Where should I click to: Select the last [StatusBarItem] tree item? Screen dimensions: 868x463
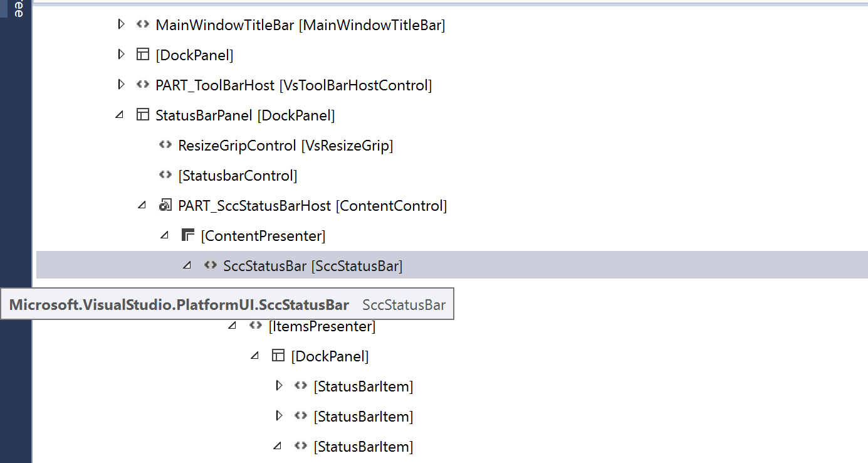(362, 446)
